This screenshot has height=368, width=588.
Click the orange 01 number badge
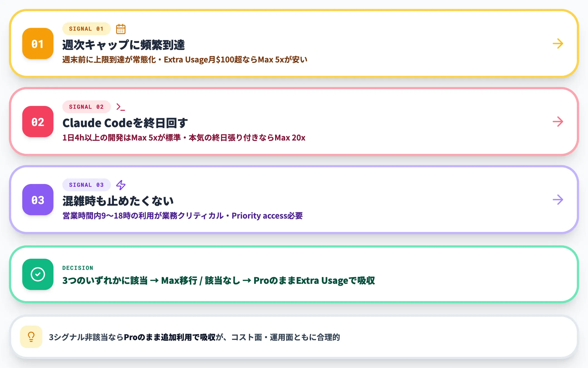tap(38, 43)
